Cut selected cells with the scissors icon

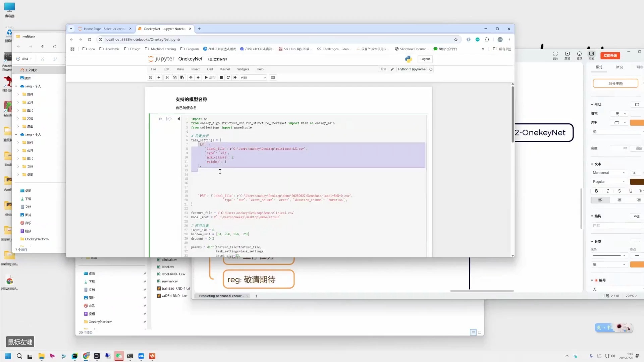click(x=167, y=77)
